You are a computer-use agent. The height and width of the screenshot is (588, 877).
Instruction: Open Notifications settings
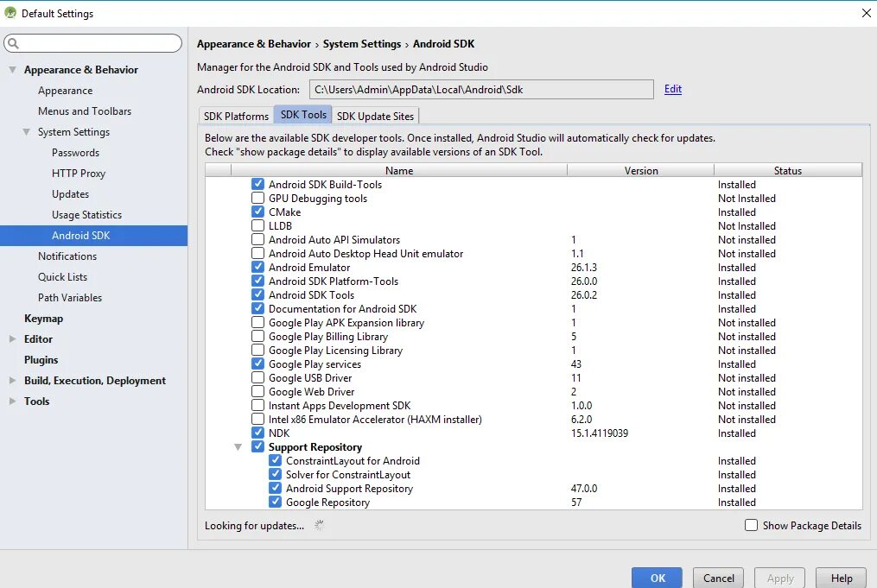pos(67,256)
